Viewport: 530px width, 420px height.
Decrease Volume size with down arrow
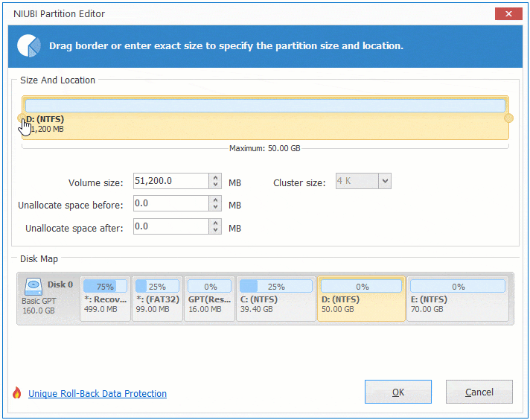215,185
